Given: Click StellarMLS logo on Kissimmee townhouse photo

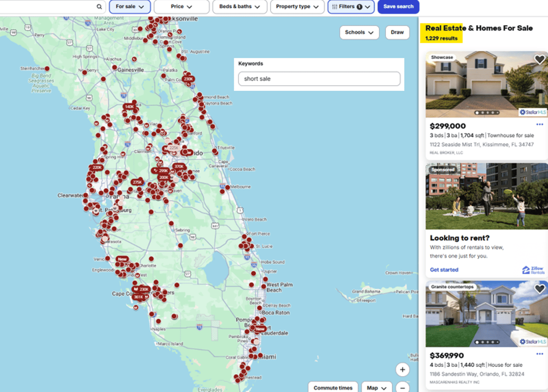Looking at the screenshot, I should (532, 112).
